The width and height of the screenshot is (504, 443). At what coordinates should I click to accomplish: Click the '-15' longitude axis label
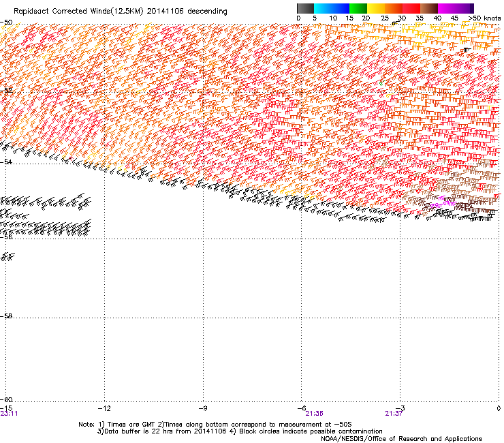click(x=6, y=408)
